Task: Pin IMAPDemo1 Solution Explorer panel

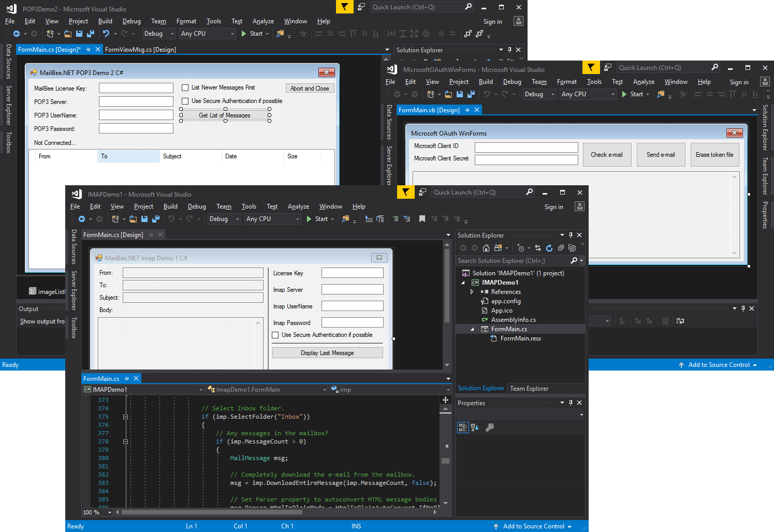Action: 571,235
